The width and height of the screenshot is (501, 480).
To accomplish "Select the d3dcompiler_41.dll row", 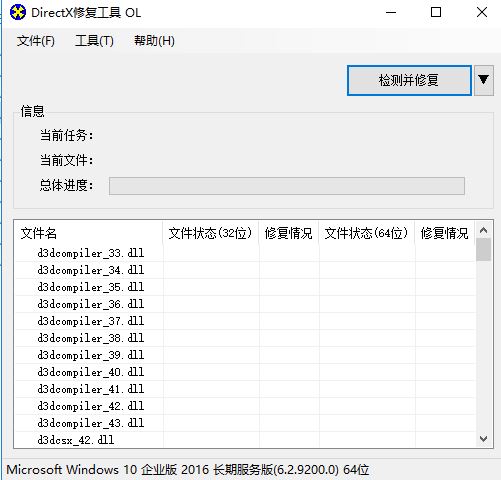I will point(245,389).
